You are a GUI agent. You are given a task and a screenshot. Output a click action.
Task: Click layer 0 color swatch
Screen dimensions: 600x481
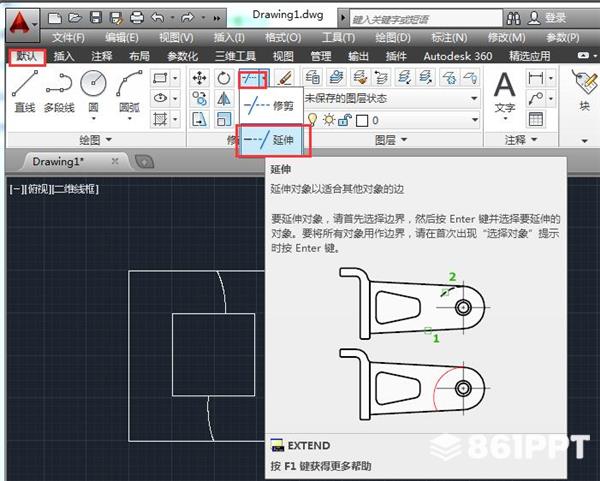362,121
